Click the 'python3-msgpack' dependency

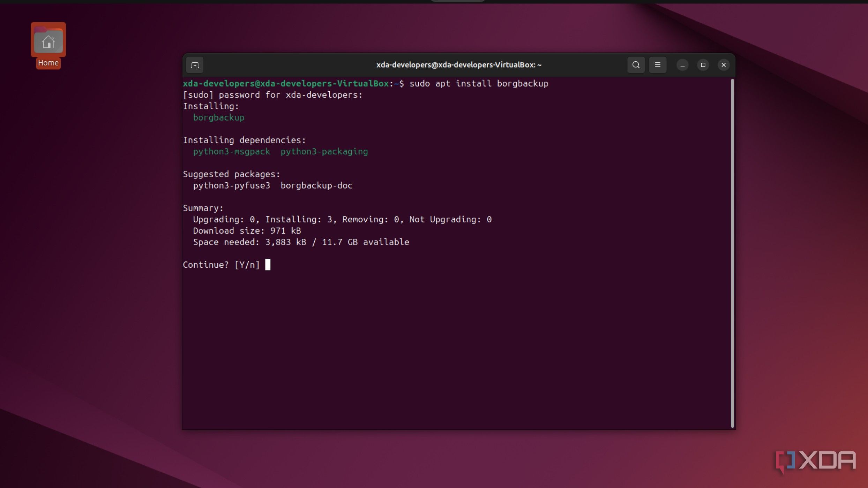tap(231, 152)
